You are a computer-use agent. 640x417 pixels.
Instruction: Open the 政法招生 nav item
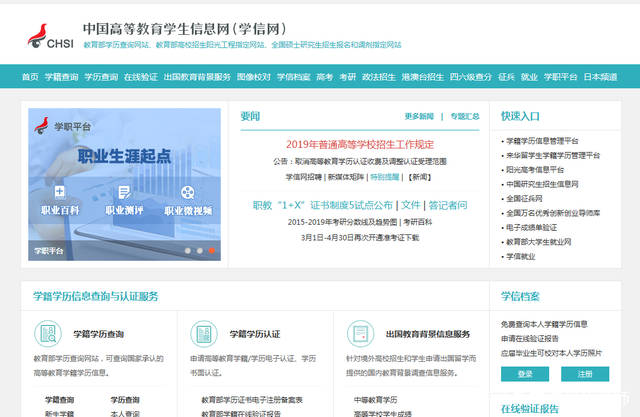(x=379, y=77)
